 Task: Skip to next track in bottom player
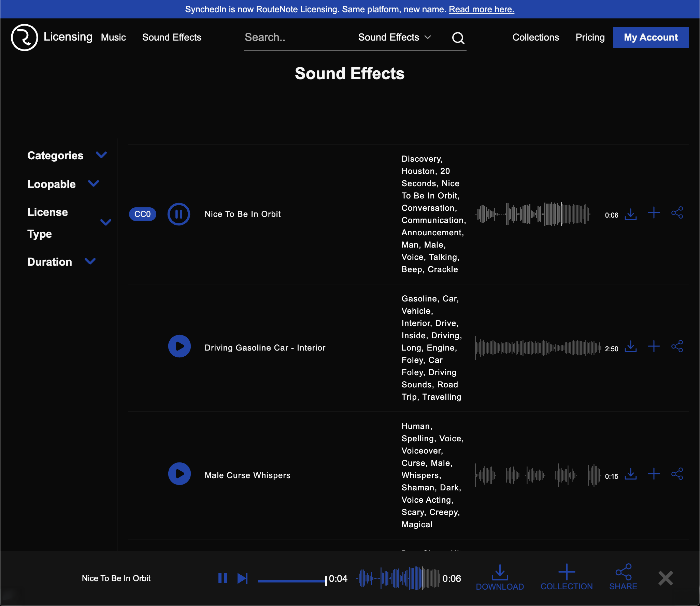242,578
